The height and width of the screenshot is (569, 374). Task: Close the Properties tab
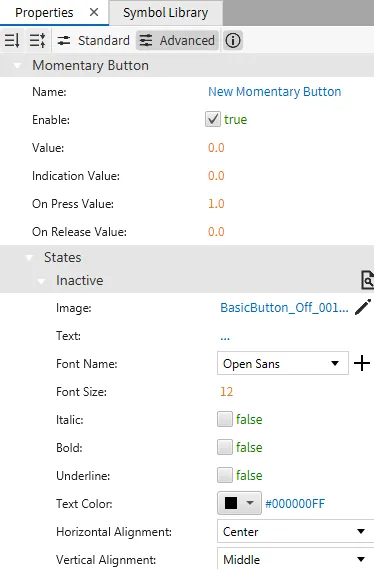tap(94, 12)
